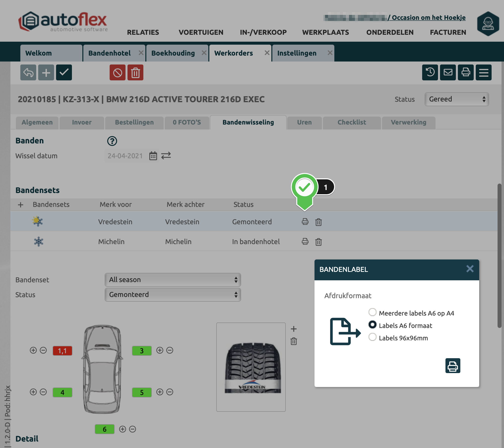
Task: Click the red cancel circle icon
Action: coord(118,73)
